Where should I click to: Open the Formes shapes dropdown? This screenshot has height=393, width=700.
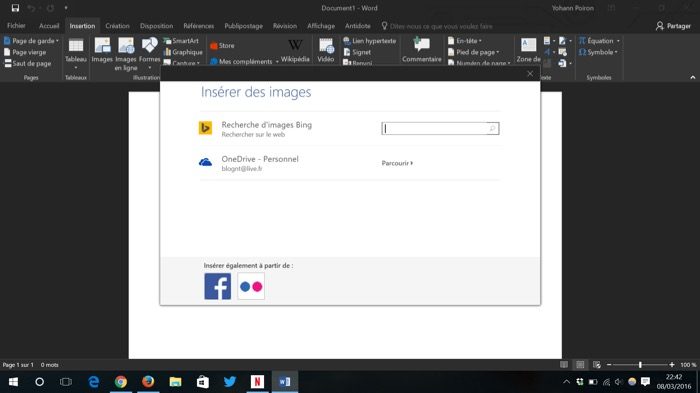coord(150,54)
